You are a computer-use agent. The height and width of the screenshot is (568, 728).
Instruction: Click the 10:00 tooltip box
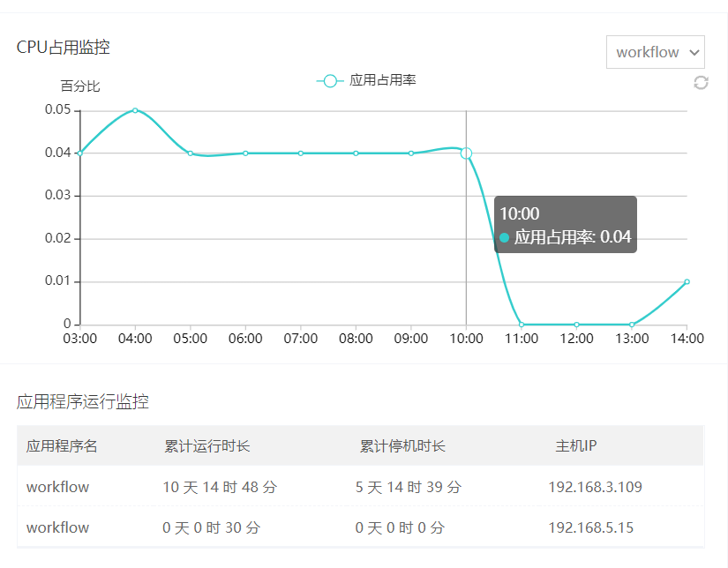[566, 225]
